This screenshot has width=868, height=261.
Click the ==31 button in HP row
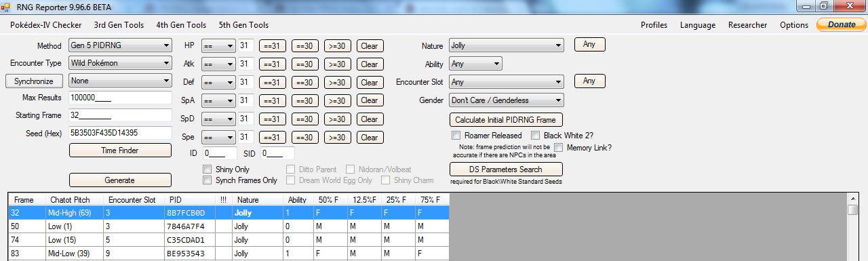click(273, 46)
